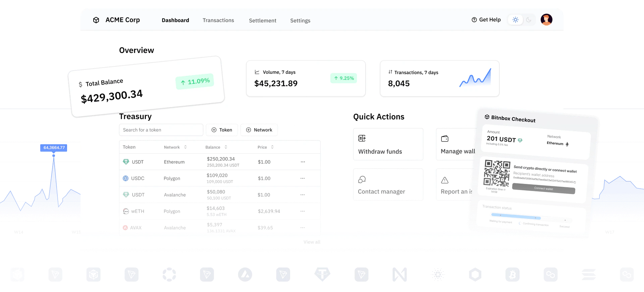Image resolution: width=644 pixels, height=292 pixels.
Task: Select the $250,200.34 balance cell
Action: click(x=221, y=159)
